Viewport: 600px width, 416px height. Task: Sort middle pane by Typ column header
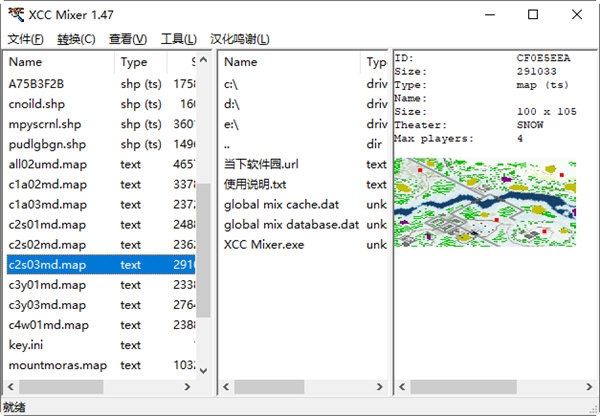point(374,62)
